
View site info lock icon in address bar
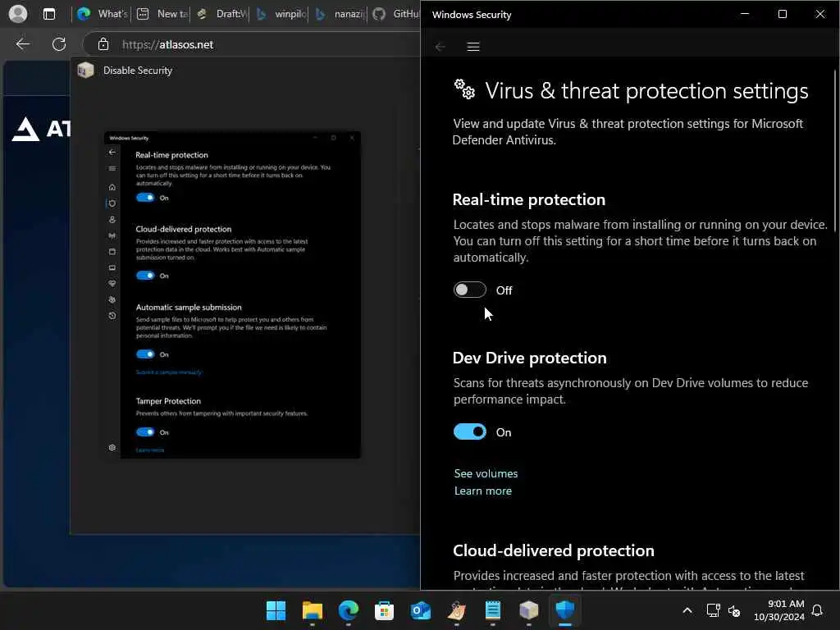103,44
